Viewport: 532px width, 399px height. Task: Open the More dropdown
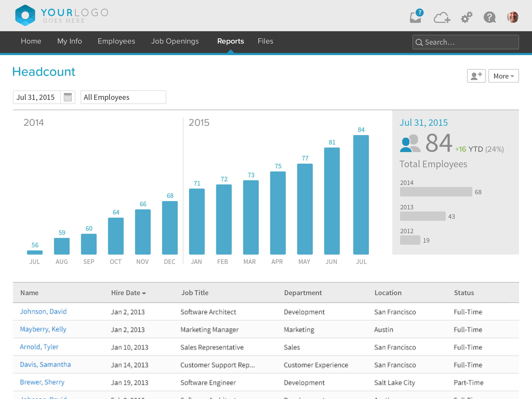(x=503, y=76)
